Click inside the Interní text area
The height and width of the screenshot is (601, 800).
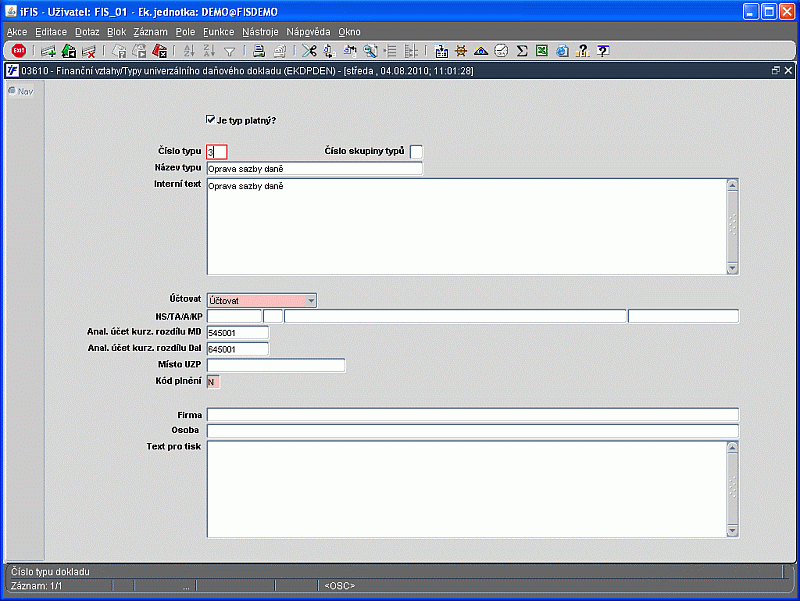tap(467, 227)
